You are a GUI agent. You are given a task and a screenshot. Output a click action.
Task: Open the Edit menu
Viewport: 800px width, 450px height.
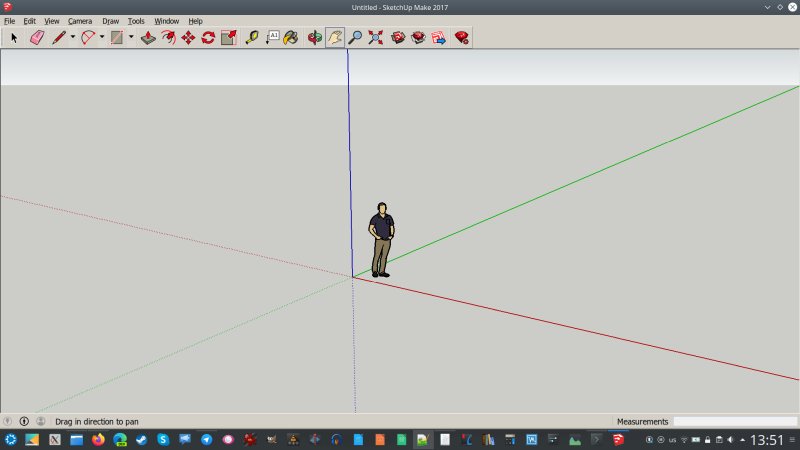pos(30,21)
